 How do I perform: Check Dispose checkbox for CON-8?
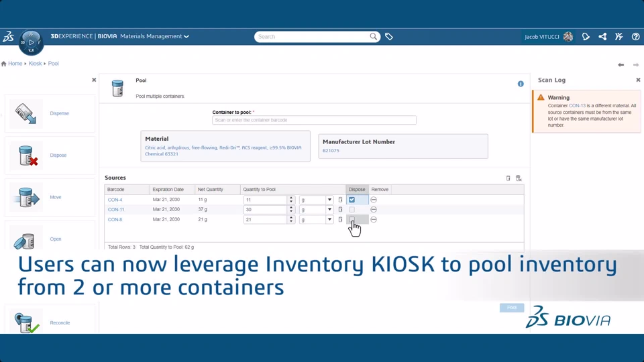[352, 220]
